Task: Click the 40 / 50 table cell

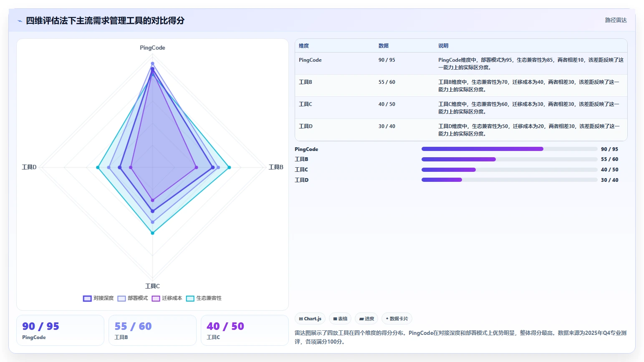Action: point(387,104)
